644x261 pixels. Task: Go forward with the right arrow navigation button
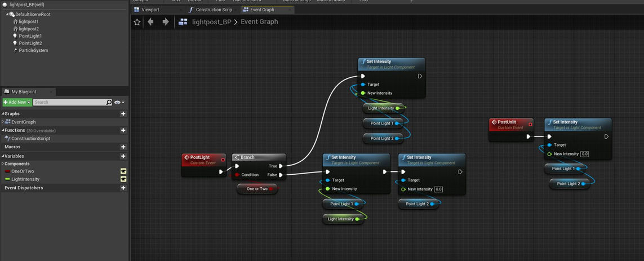[x=166, y=22]
